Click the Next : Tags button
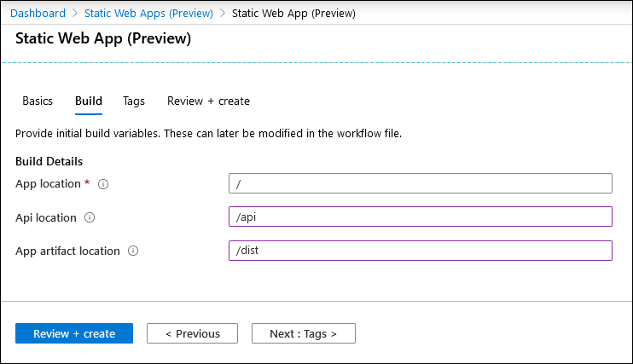Image resolution: width=633 pixels, height=364 pixels. tap(304, 333)
